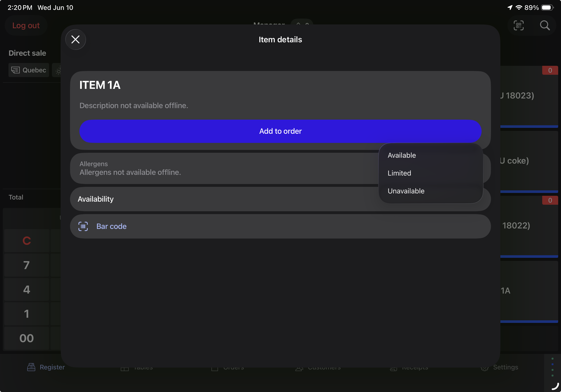Viewport: 561px width, 392px height.
Task: Tap the Wi-Fi status icon
Action: 519,8
